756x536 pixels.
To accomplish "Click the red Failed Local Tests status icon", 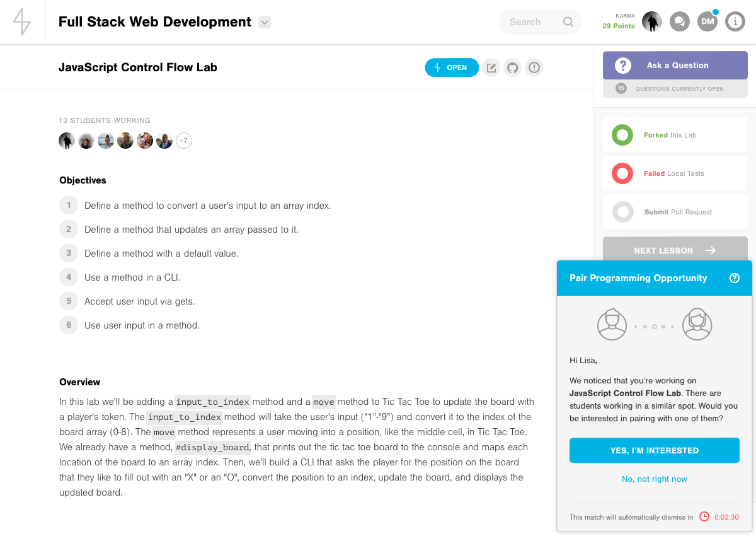I will (622, 173).
